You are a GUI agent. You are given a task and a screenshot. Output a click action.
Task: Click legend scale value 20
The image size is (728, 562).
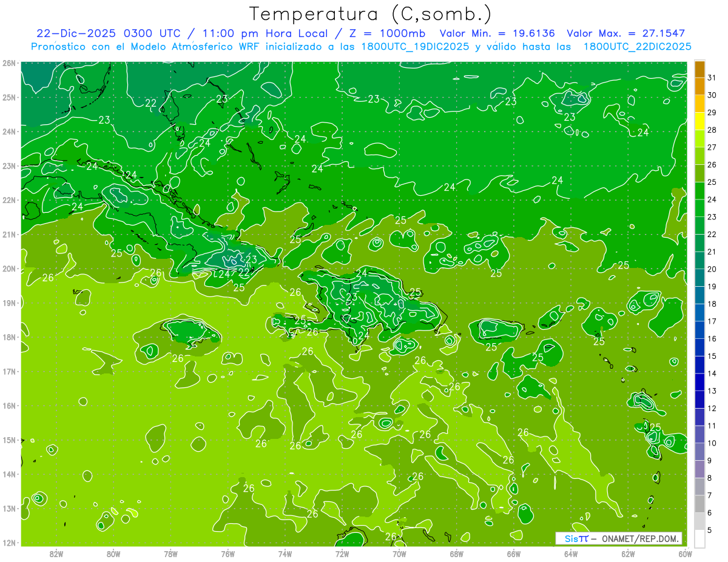tap(712, 269)
